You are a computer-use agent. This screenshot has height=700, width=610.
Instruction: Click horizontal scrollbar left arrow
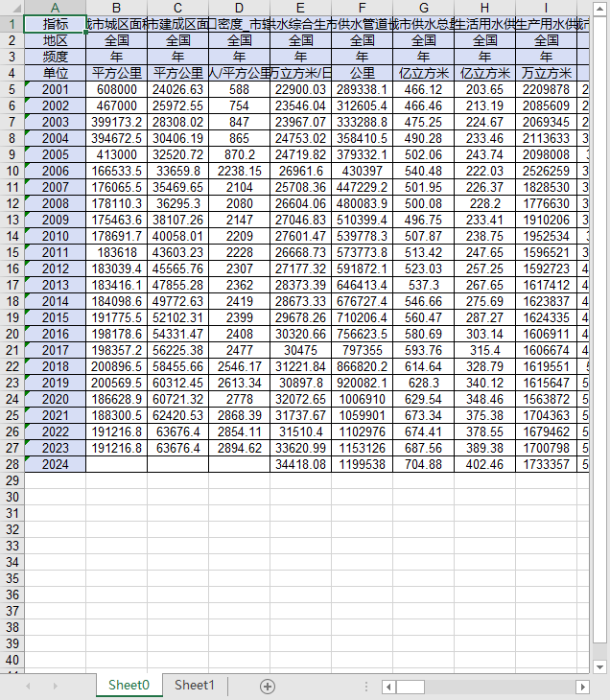388,687
